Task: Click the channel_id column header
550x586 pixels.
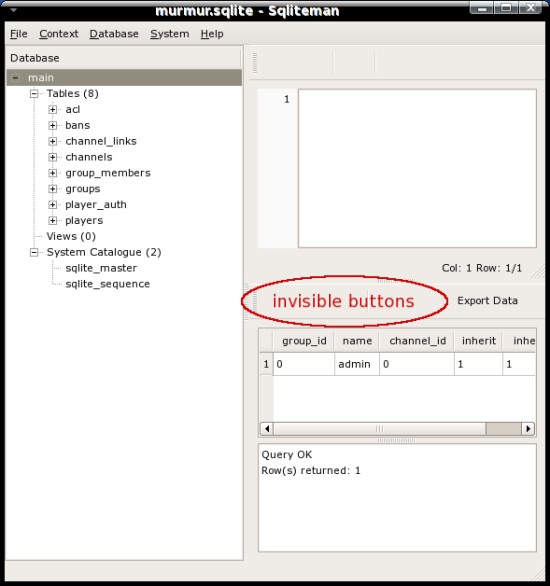Action: coord(417,341)
